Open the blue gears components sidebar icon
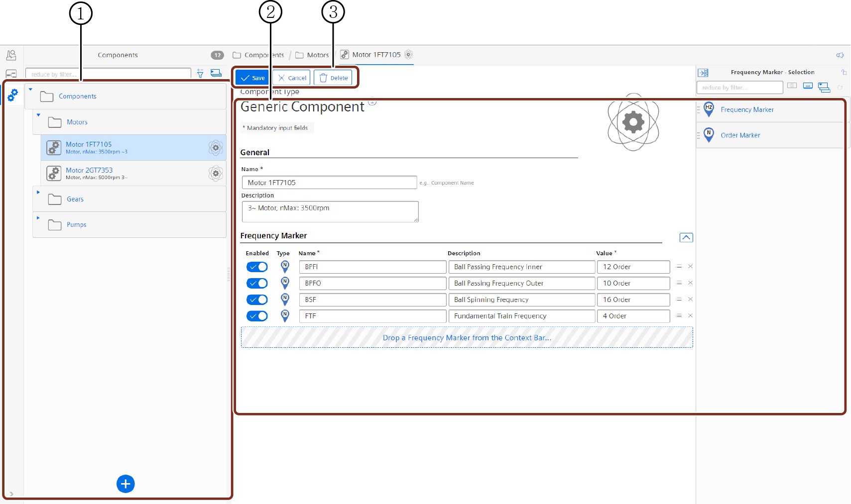Image resolution: width=851 pixels, height=504 pixels. [x=12, y=95]
